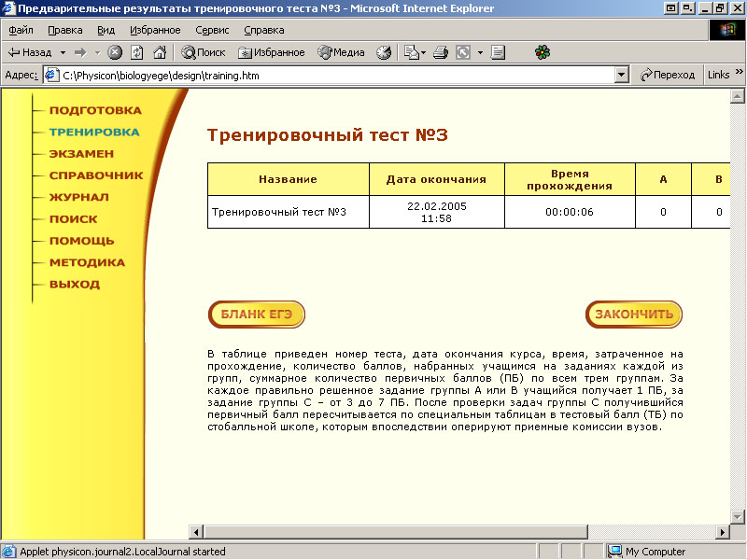Open ПОИСК in the sidebar
Screen dimensions: 747x560
[74, 219]
